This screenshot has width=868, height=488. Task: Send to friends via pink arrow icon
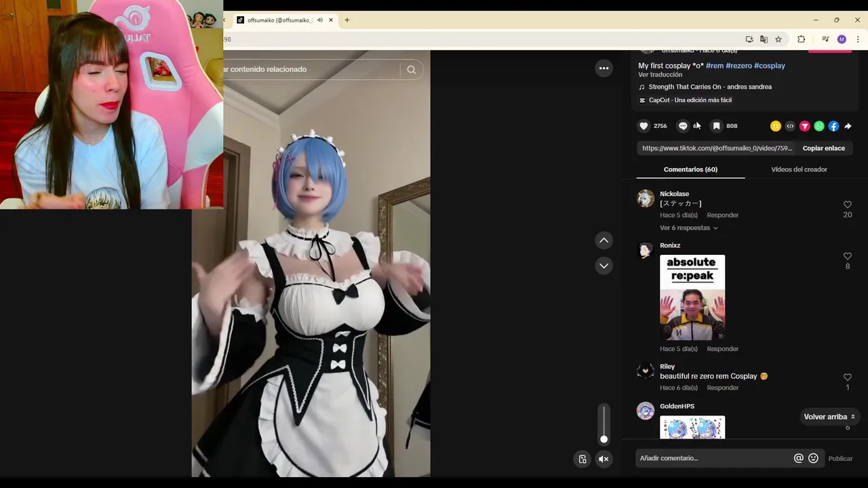tap(805, 126)
